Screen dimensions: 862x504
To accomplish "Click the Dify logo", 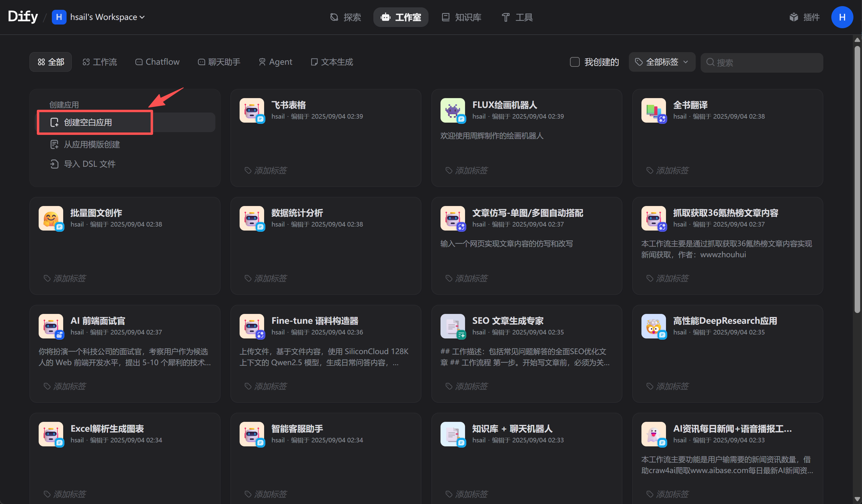I will pyautogui.click(x=23, y=17).
